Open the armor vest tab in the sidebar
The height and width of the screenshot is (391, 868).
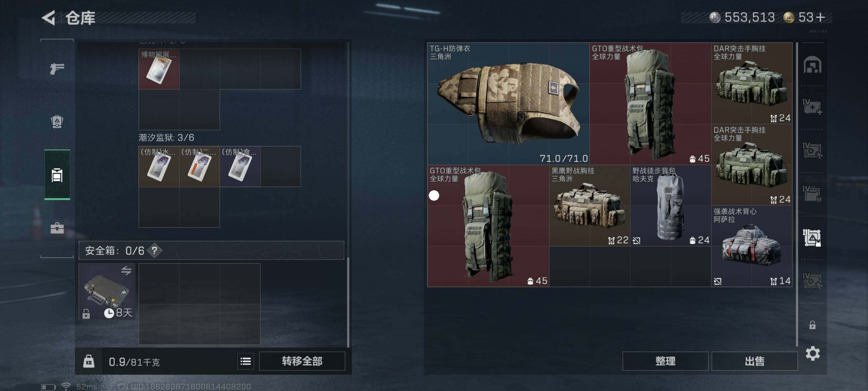tap(57, 121)
